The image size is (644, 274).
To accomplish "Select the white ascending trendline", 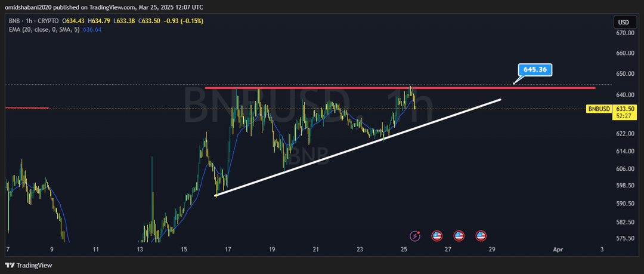I will 358,147.
